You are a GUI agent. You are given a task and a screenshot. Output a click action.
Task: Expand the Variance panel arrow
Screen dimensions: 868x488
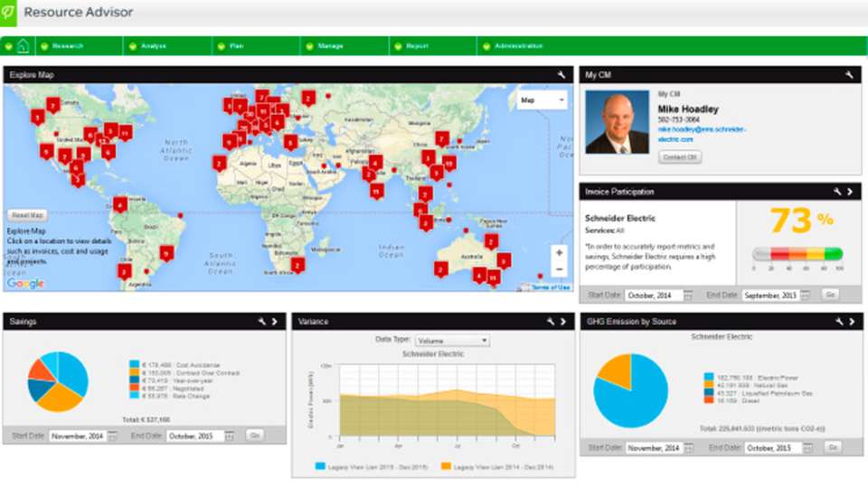[x=563, y=322]
